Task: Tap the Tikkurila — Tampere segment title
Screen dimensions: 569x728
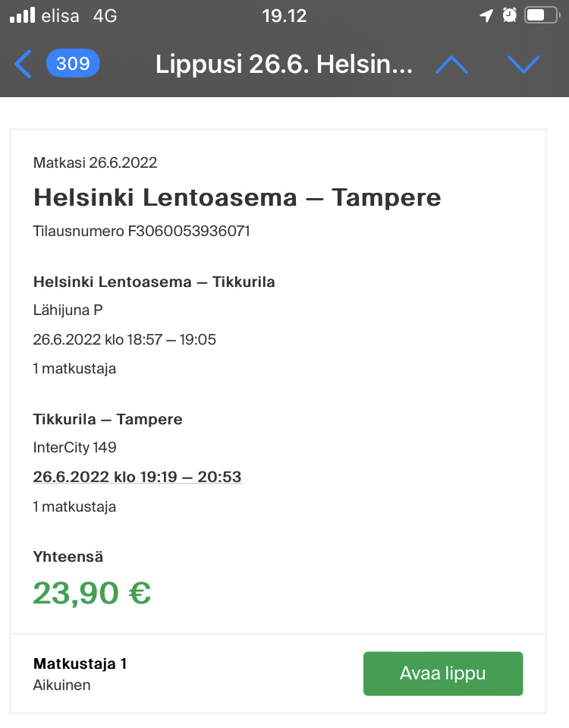Action: tap(108, 419)
